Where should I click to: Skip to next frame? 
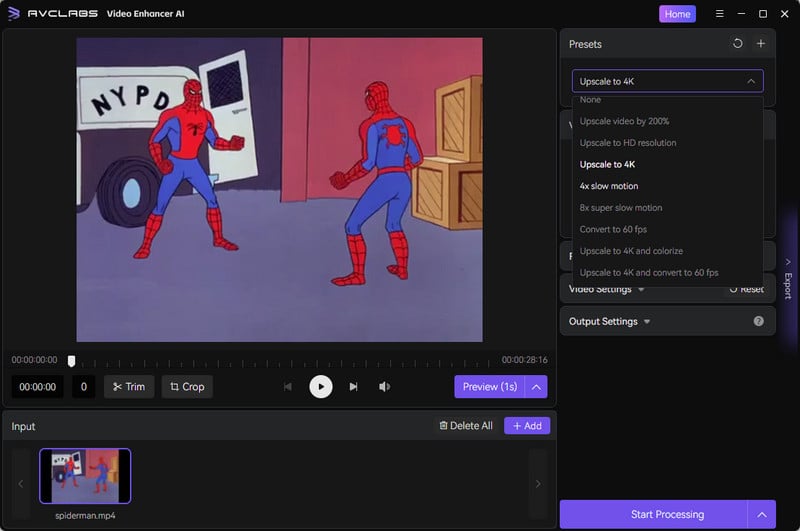coord(353,387)
